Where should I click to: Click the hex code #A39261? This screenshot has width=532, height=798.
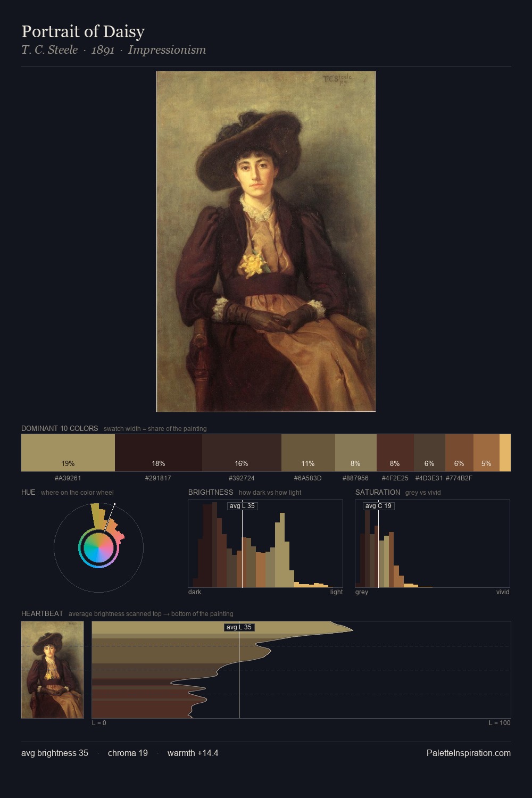[68, 478]
